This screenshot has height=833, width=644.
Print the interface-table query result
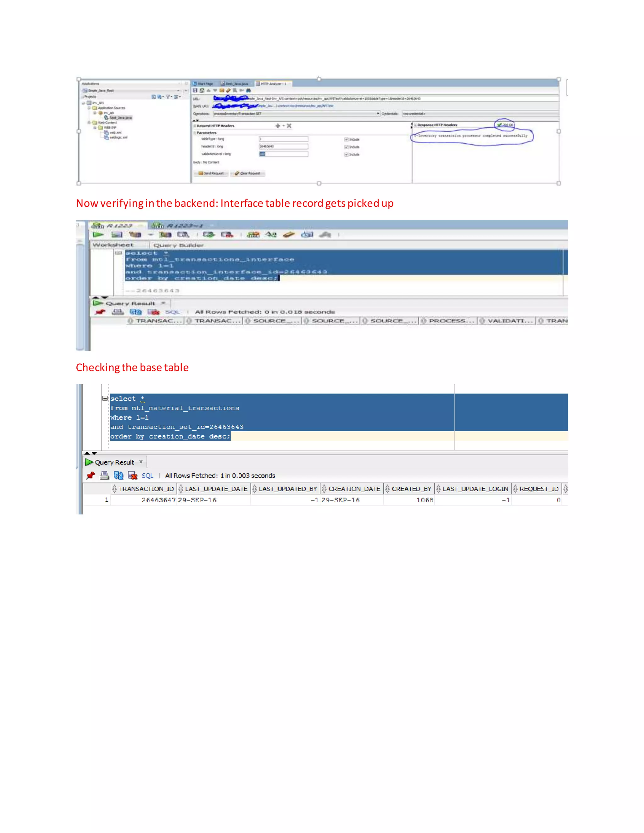[x=118, y=312]
